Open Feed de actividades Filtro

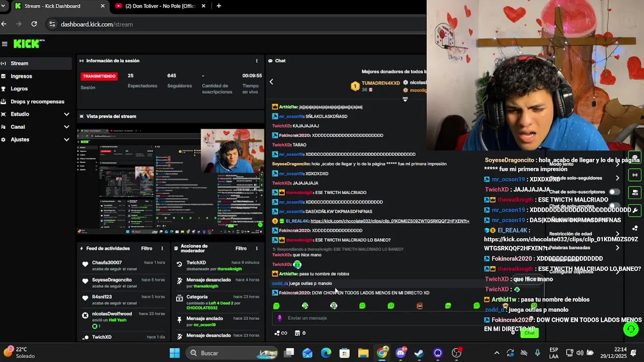pos(146,248)
